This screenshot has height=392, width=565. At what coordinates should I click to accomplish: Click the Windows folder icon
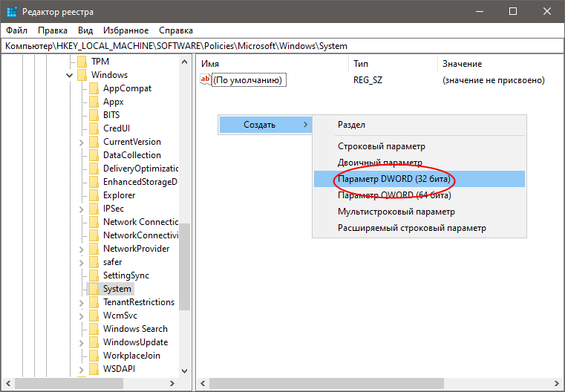pos(82,75)
